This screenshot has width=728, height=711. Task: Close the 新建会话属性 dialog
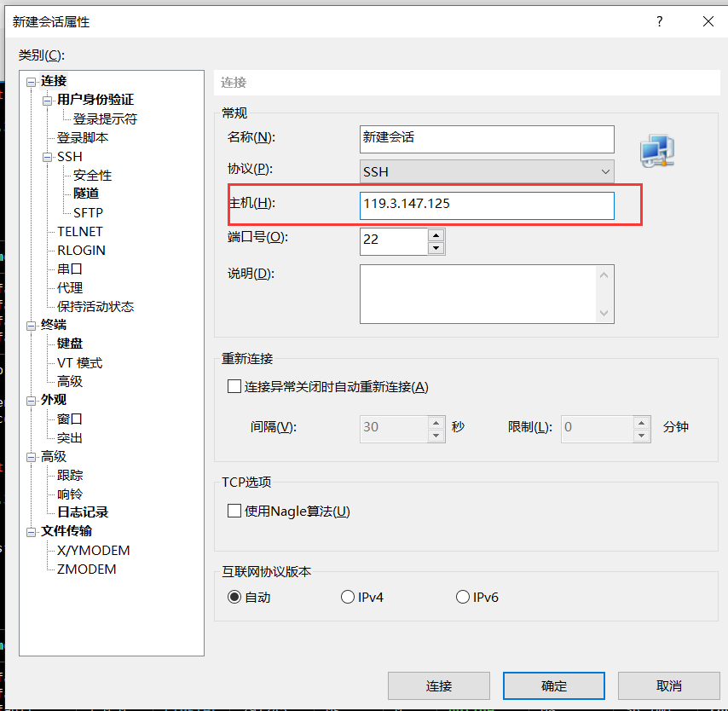click(x=708, y=21)
